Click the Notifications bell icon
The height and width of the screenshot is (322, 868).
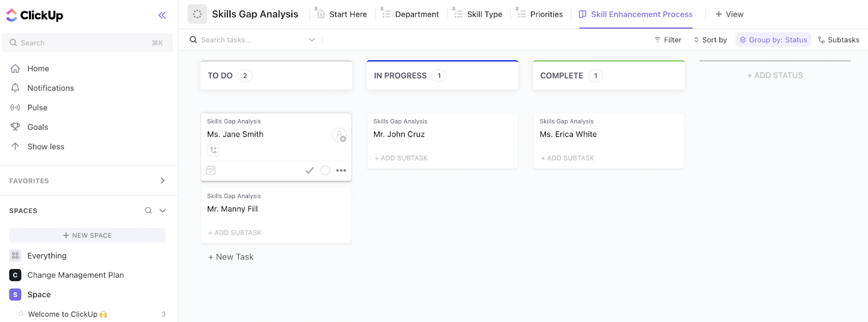coord(15,88)
